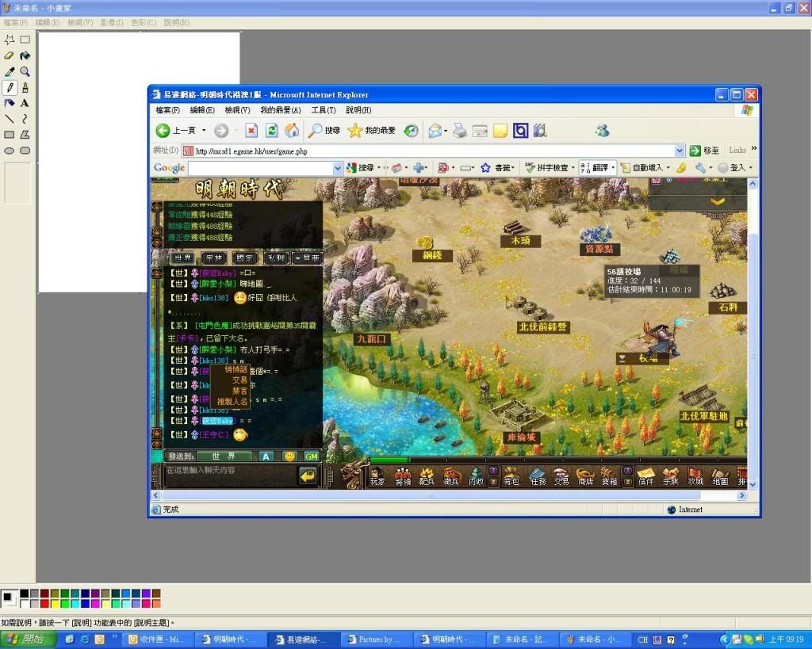
Task: Expand the Google toolbar search box dropdown
Action: 338,168
